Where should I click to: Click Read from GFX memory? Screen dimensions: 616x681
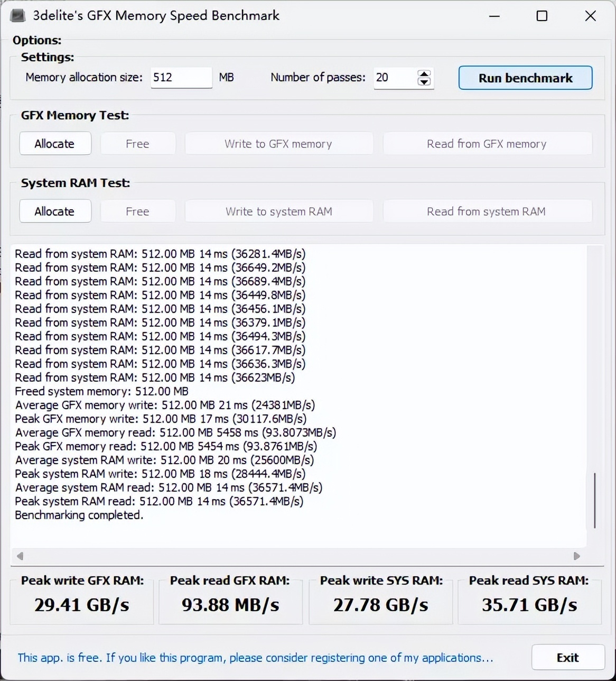point(487,143)
